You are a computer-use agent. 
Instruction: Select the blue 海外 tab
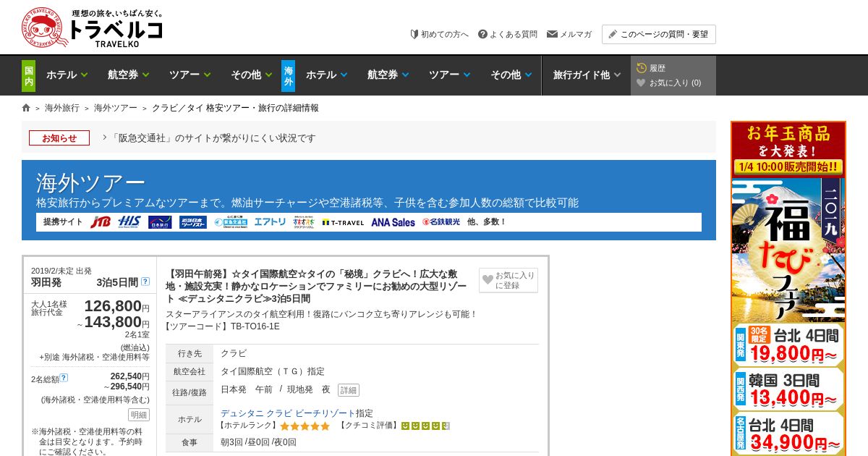(288, 75)
